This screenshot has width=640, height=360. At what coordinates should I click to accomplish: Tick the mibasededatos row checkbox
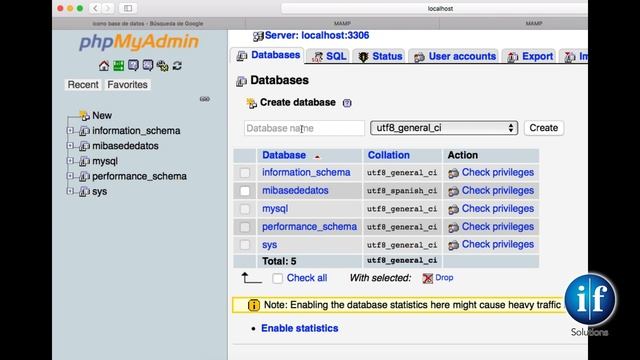pyautogui.click(x=245, y=191)
